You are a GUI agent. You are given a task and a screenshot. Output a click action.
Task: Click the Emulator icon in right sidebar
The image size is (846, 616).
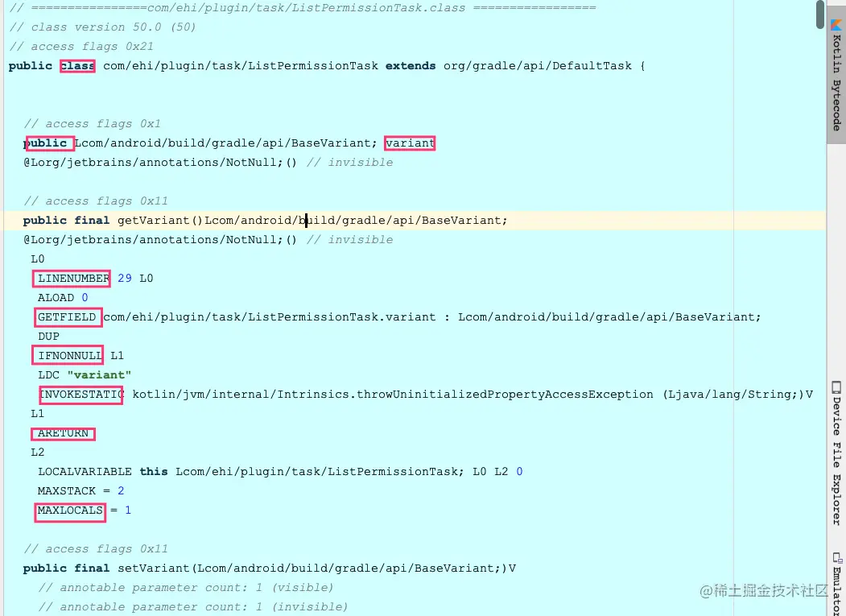pos(837,558)
